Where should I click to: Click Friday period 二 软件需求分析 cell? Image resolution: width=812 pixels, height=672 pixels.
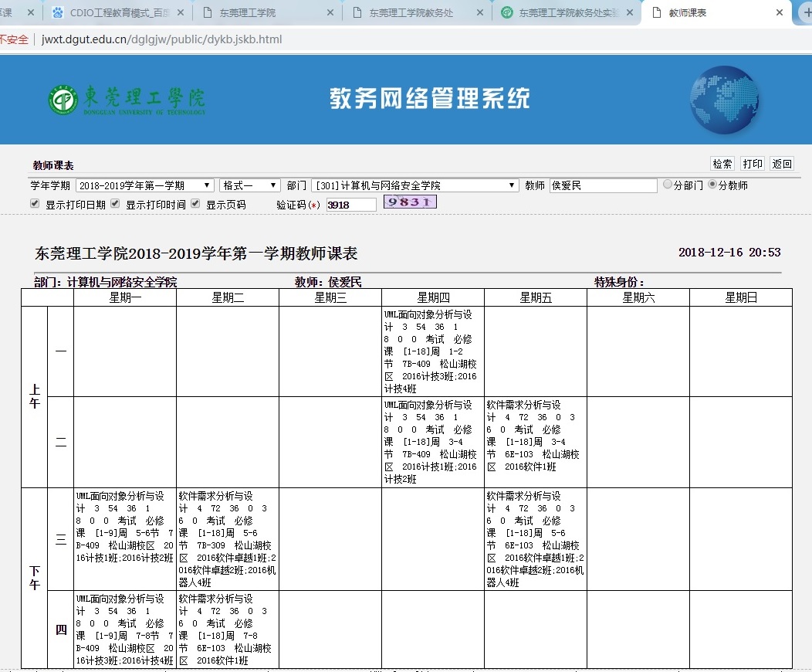pos(536,442)
